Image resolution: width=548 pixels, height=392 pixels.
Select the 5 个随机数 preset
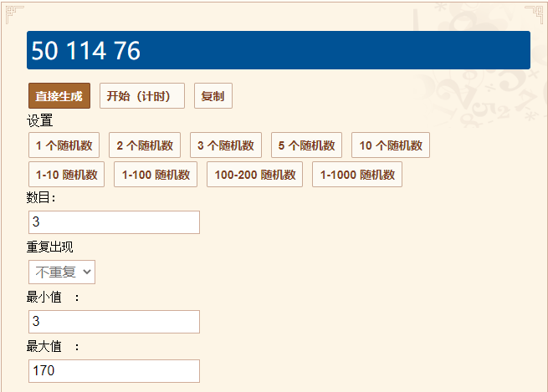click(306, 145)
